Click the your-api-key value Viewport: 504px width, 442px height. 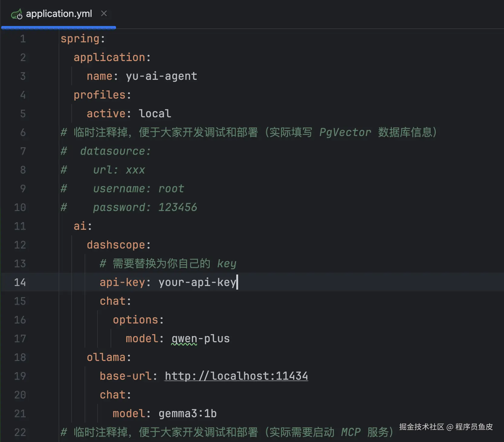[x=197, y=282]
